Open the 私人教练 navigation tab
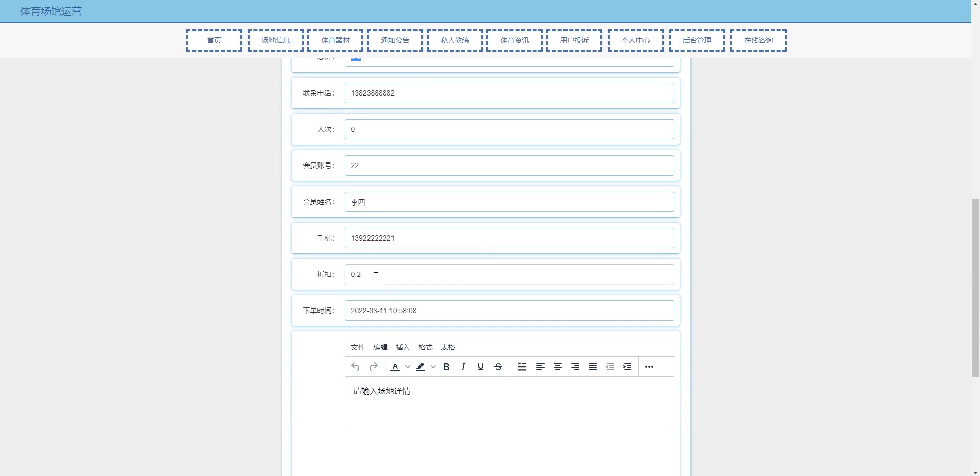The height and width of the screenshot is (476, 980). [455, 40]
